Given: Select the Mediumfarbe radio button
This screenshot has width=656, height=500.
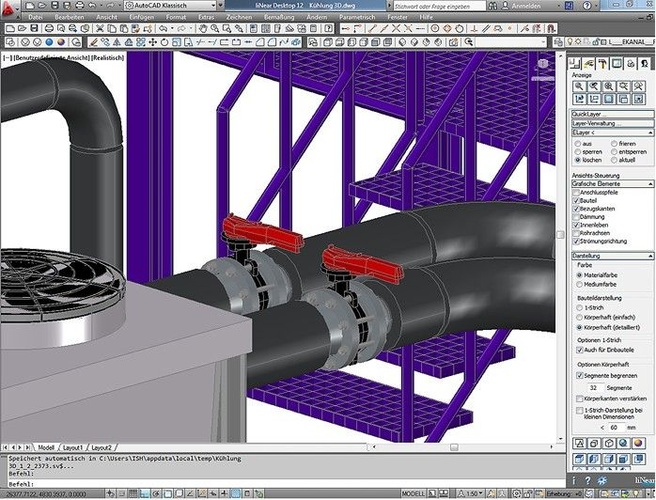Looking at the screenshot, I should tap(579, 281).
